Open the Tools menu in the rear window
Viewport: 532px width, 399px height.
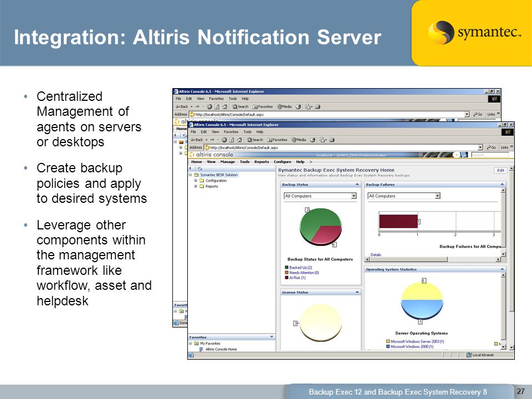(x=233, y=99)
